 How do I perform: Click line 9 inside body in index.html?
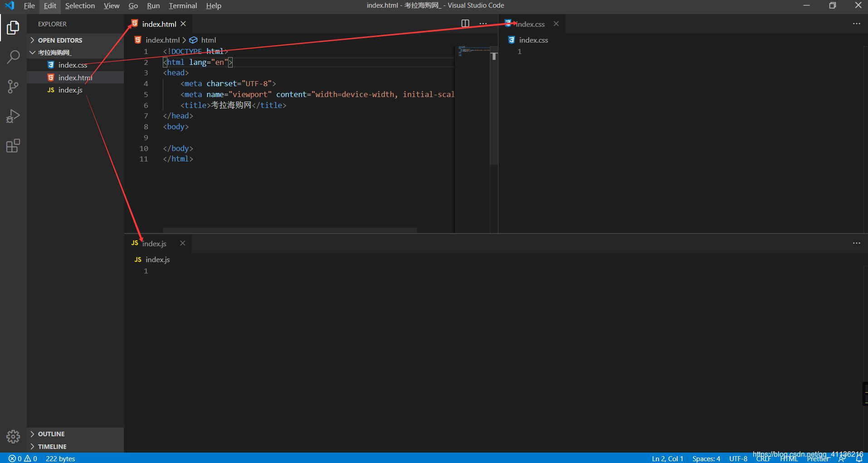pos(308,137)
